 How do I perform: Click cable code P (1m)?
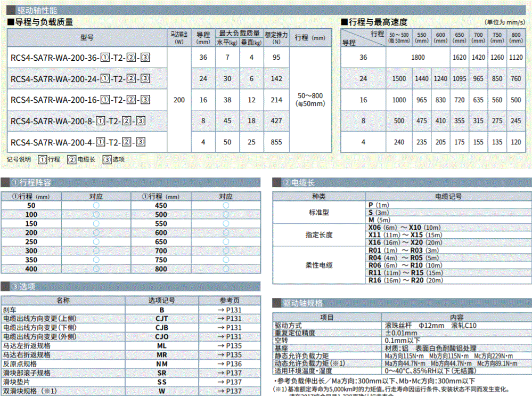[x=379, y=205]
